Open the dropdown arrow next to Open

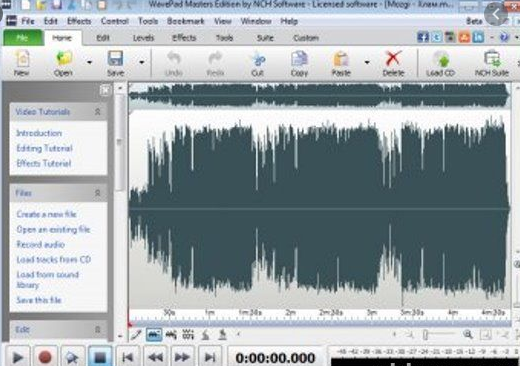coord(89,62)
